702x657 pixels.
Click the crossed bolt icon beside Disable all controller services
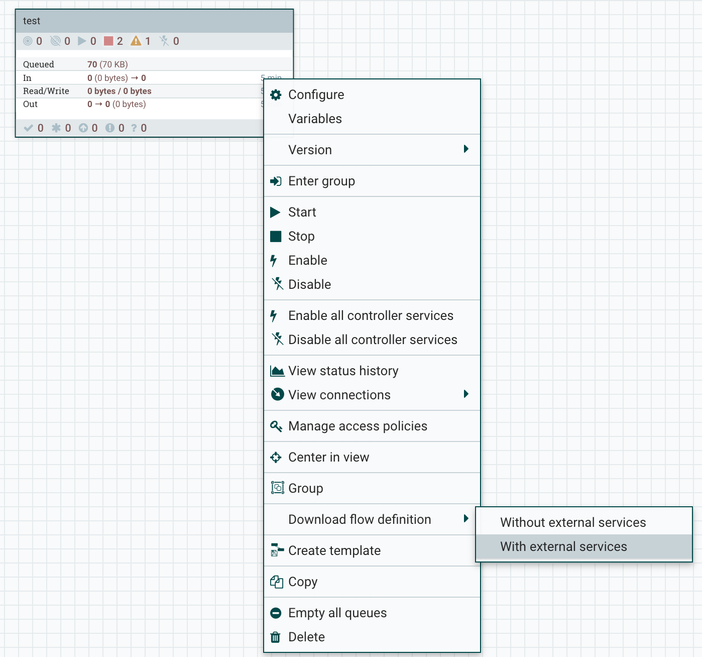tap(277, 339)
